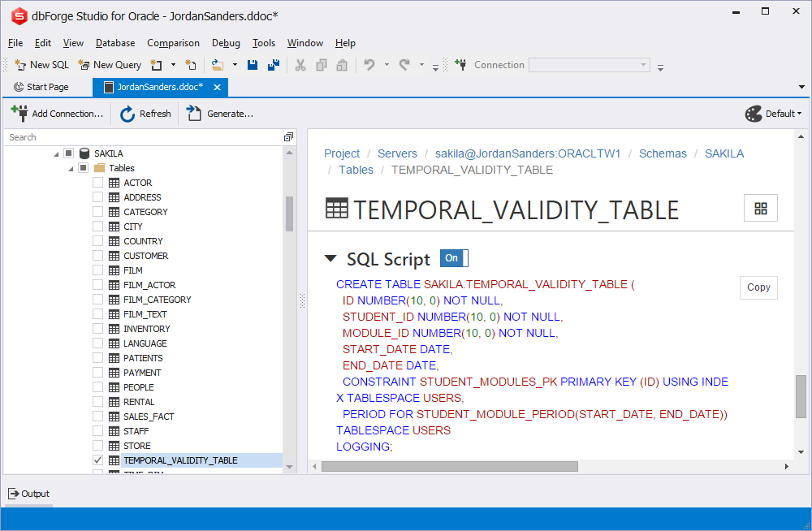Click the table tree vertical scrollbar thumb
812x531 pixels.
pos(290,214)
